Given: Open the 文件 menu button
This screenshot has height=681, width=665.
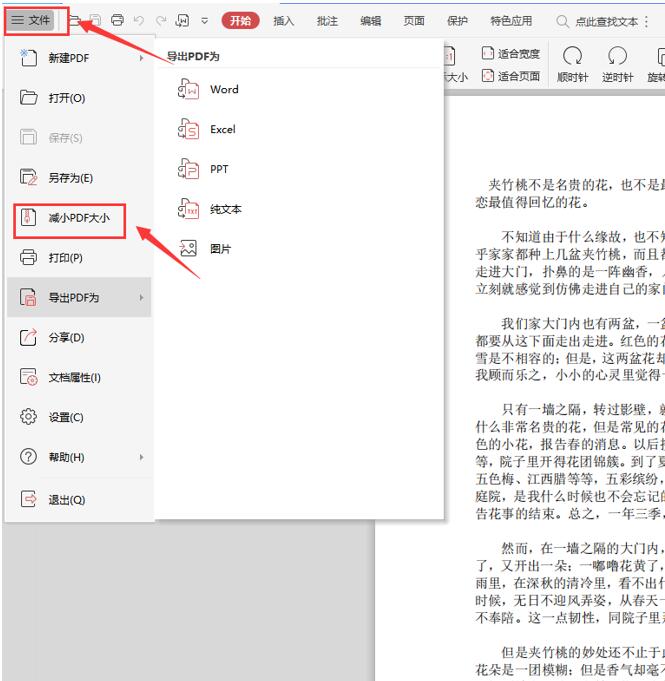Looking at the screenshot, I should pos(30,20).
